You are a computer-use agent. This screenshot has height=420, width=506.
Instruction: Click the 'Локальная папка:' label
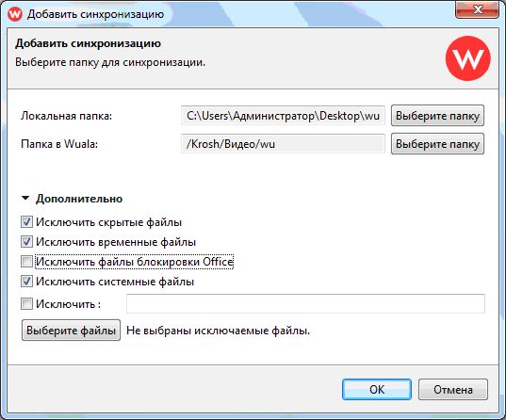click(x=67, y=116)
